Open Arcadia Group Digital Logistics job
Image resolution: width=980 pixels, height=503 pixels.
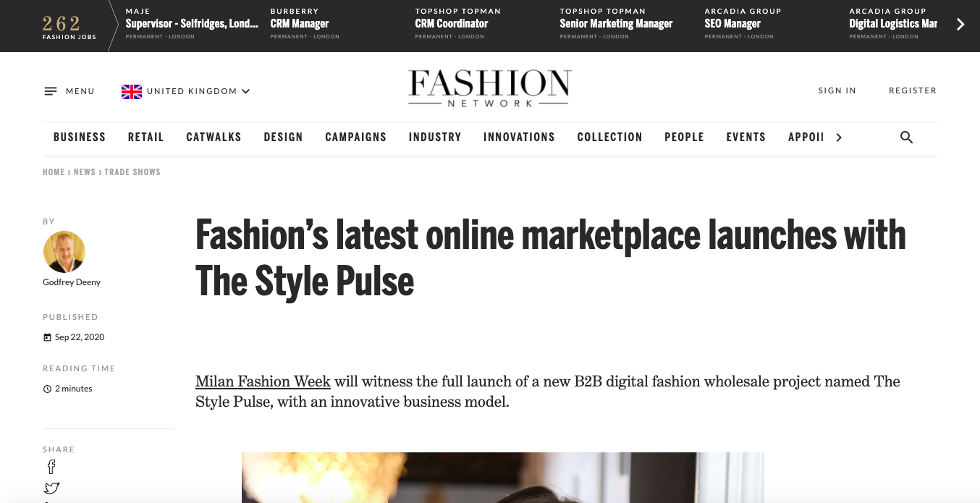[893, 24]
